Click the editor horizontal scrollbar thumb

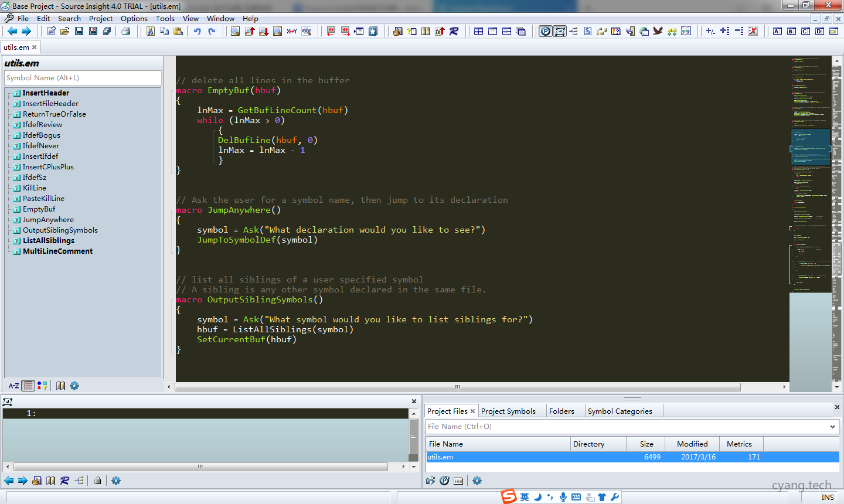coord(457,387)
